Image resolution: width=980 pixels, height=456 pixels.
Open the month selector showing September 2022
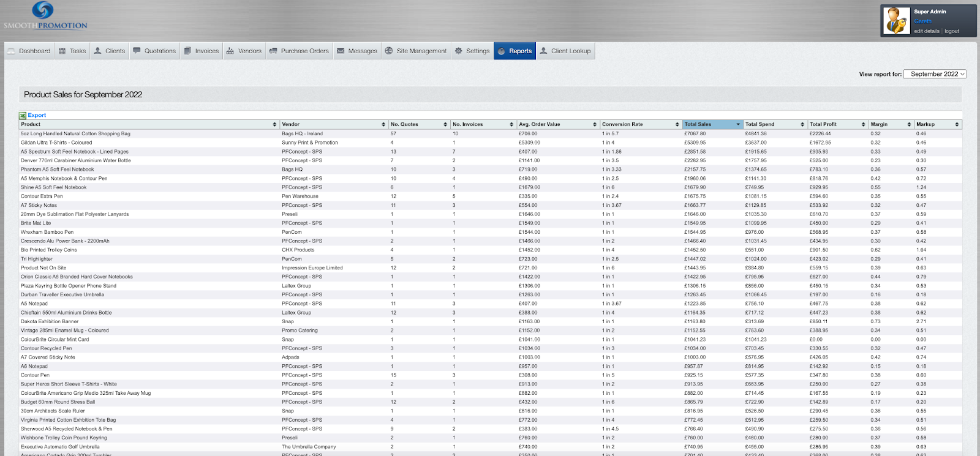pyautogui.click(x=935, y=74)
